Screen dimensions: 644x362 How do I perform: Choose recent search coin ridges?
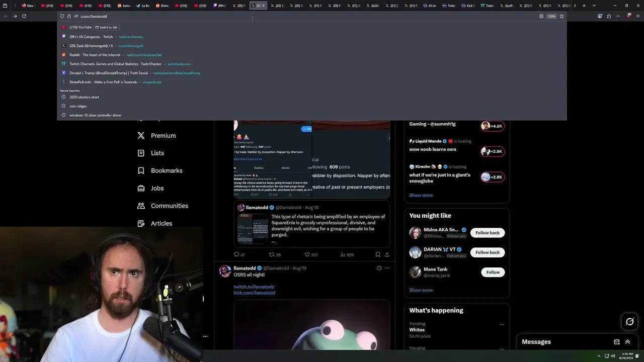[311, 106]
